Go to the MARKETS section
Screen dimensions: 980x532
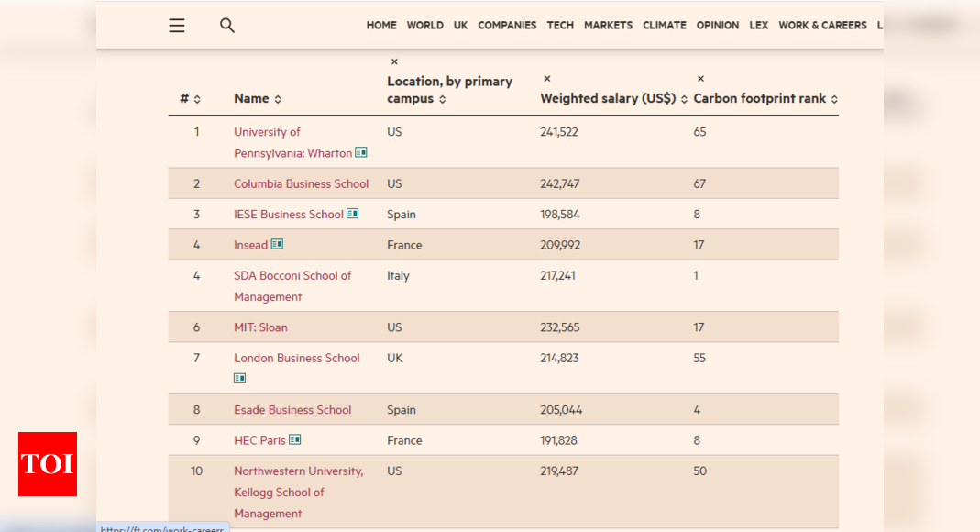pos(608,26)
